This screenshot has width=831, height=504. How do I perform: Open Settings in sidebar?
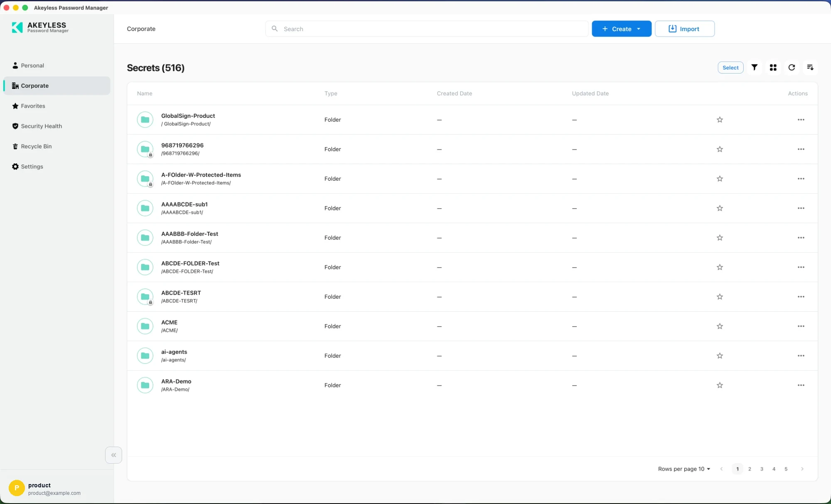pos(57,167)
